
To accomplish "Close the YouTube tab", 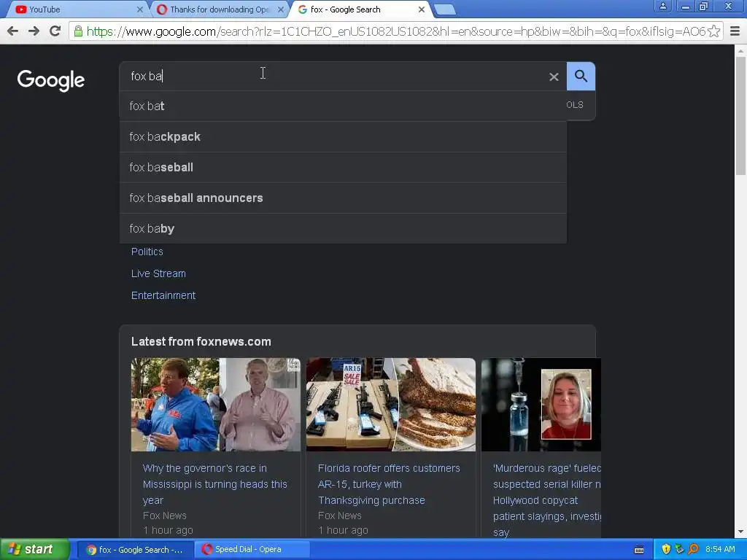I will 139,9.
